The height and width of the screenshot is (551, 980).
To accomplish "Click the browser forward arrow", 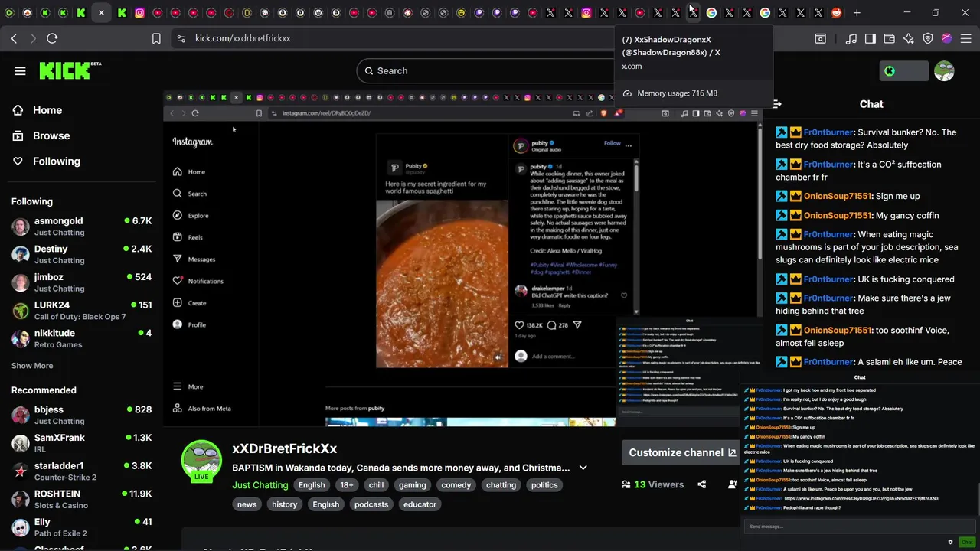I will (x=33, y=38).
